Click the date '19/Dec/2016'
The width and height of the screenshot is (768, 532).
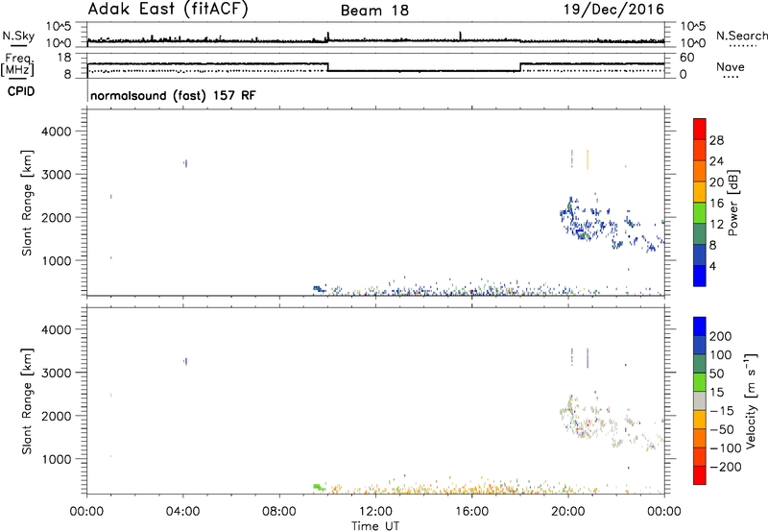(613, 10)
